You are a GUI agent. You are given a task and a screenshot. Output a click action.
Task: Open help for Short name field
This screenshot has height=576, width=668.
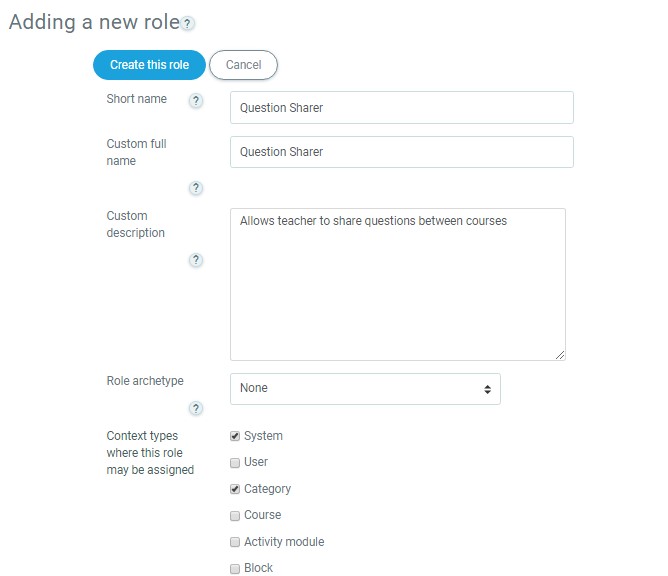click(196, 100)
